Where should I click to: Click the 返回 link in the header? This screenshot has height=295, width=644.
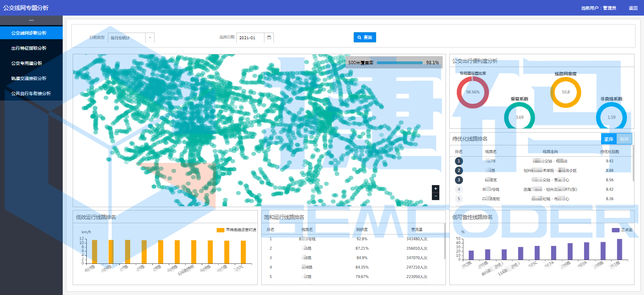tap(633, 8)
